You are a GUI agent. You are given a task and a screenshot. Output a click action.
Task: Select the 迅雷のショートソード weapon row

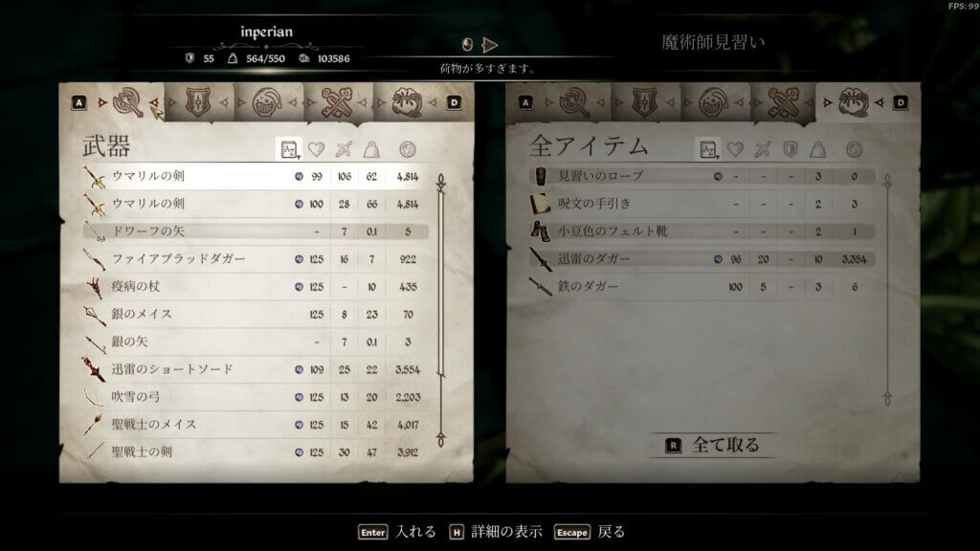[x=256, y=369]
